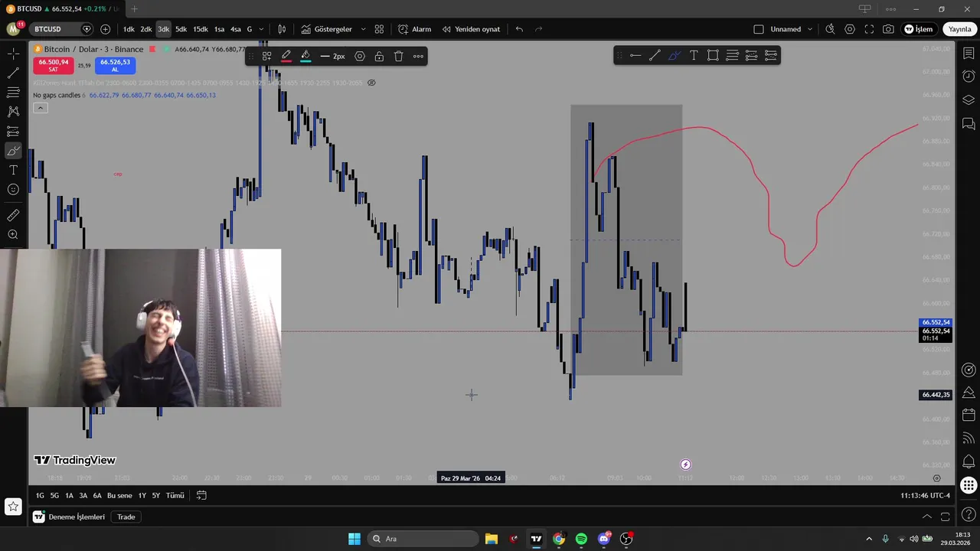This screenshot has width=980, height=551.
Task: Open the candlestick chart type selector
Action: pos(282,29)
